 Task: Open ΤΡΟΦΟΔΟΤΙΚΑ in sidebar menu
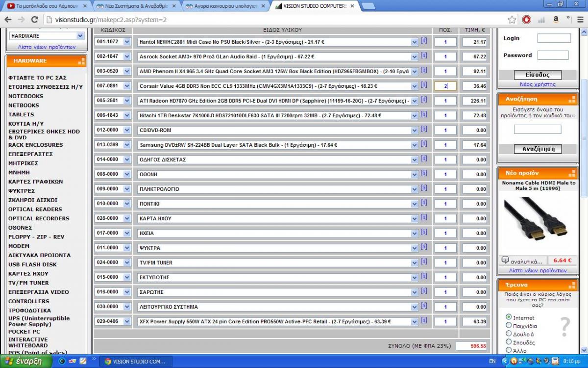point(29,311)
